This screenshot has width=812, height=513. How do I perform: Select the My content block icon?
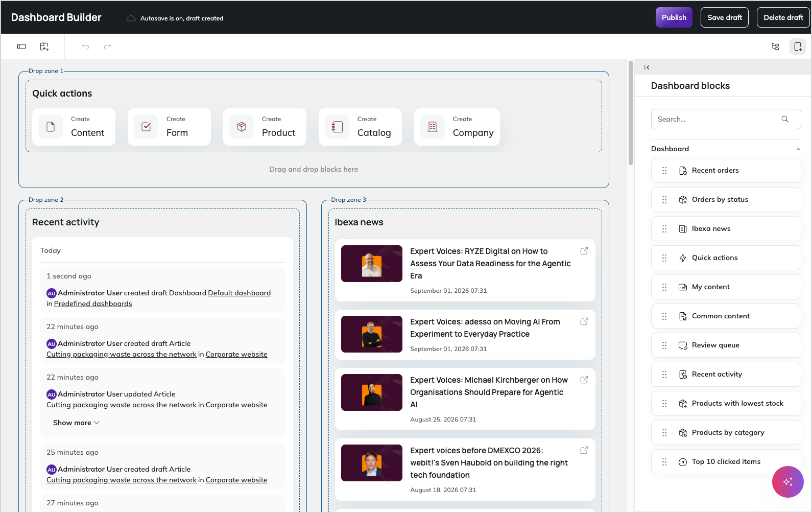coord(683,287)
